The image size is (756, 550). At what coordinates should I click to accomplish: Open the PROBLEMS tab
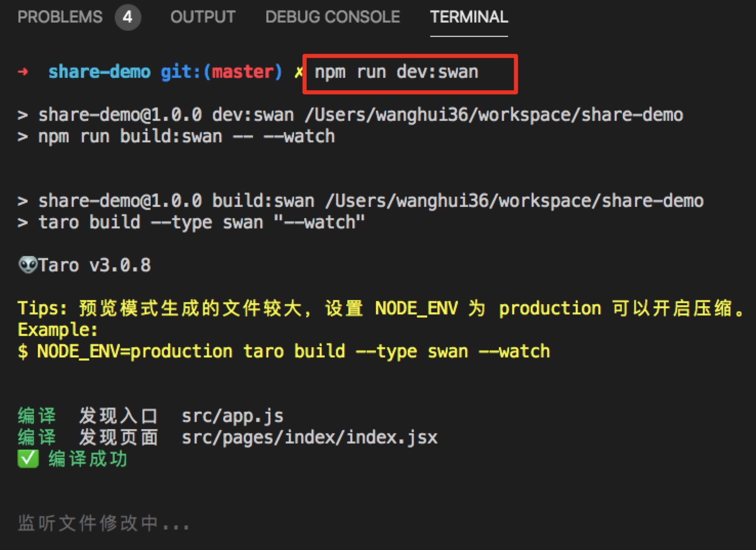(x=60, y=17)
